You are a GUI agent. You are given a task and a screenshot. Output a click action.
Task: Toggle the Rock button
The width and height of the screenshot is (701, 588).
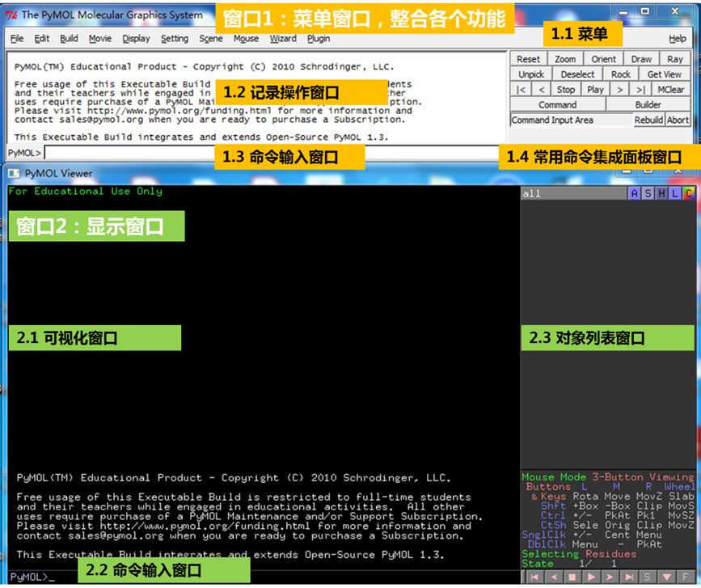[x=620, y=74]
